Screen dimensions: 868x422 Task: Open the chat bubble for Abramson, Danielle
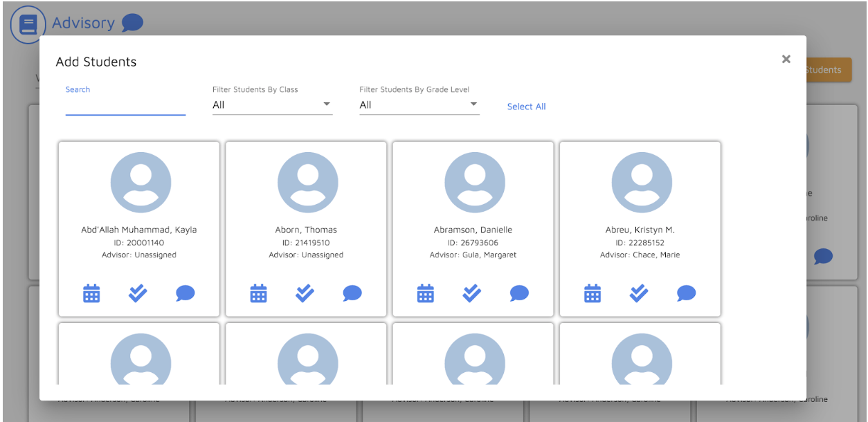(x=519, y=293)
